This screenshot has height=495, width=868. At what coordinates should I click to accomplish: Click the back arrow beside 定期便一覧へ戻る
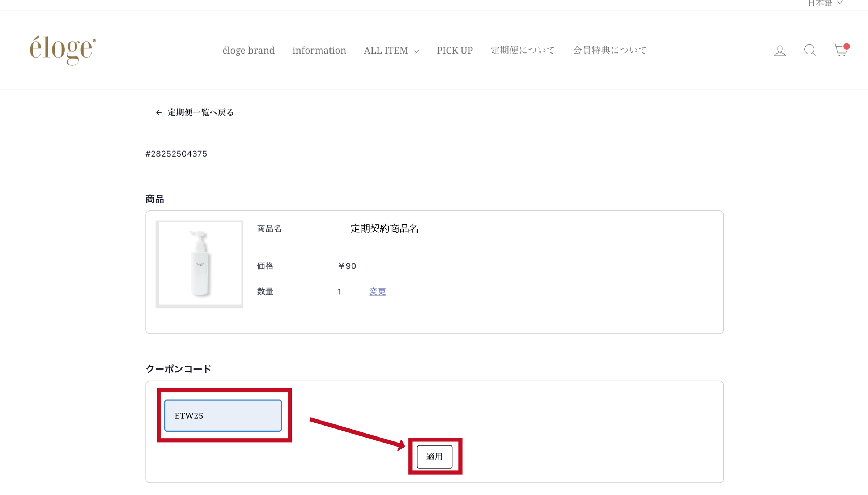[159, 113]
